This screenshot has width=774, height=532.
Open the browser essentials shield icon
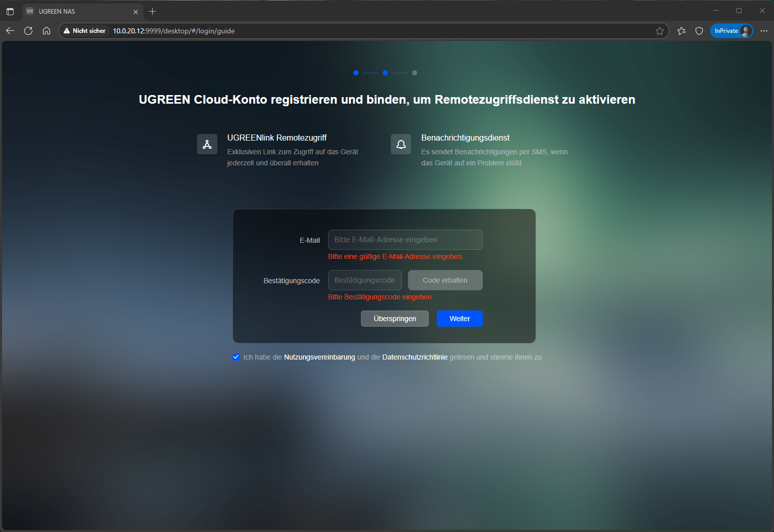[x=699, y=31]
